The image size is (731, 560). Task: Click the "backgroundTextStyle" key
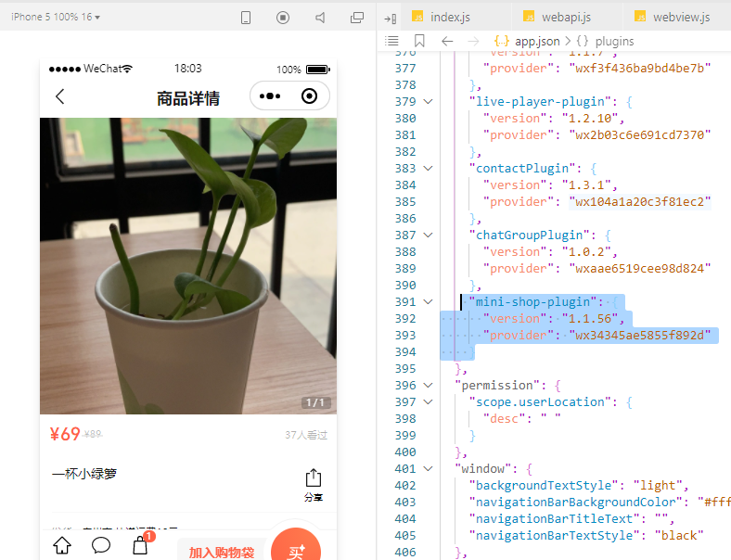pyautogui.click(x=543, y=486)
